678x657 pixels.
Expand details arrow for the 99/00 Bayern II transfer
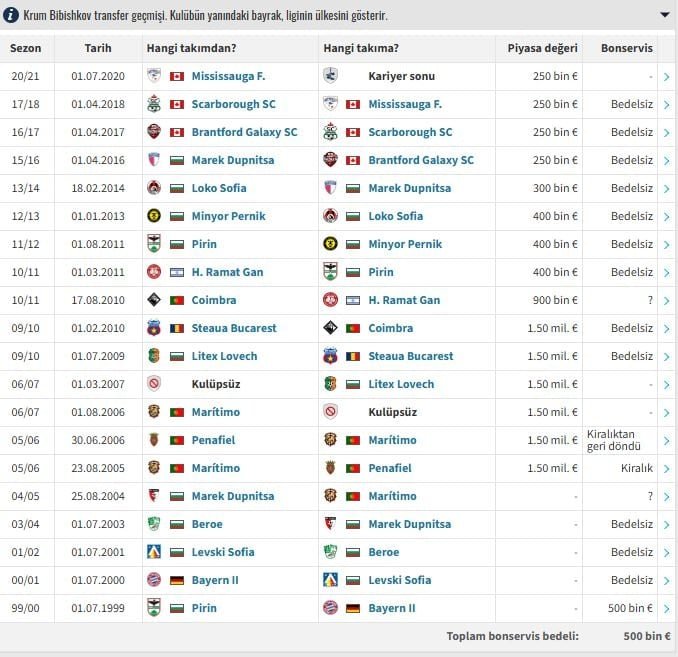666,608
